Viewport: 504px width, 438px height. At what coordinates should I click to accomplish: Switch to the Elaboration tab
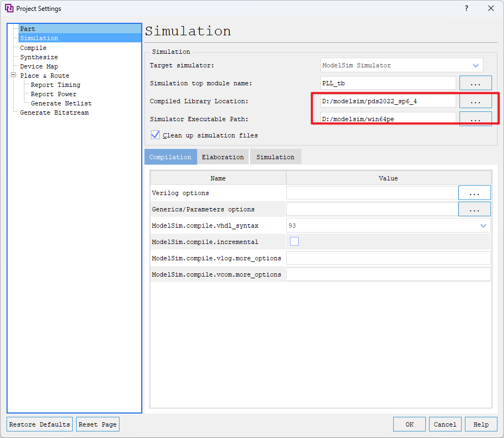pyautogui.click(x=223, y=157)
